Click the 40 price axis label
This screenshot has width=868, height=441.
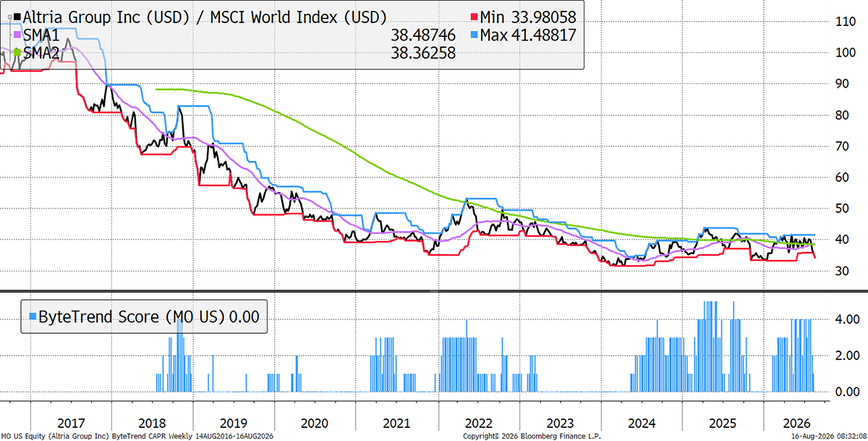(841, 240)
